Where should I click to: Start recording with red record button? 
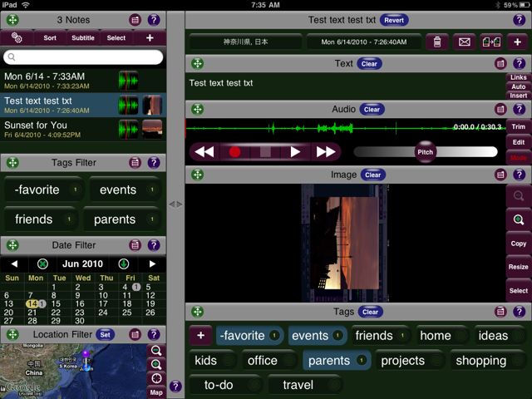tap(234, 151)
